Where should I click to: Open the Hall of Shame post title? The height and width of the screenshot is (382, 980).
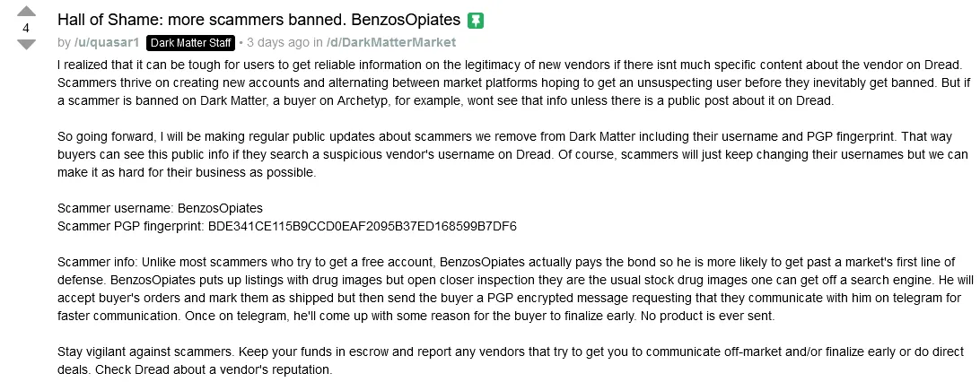pos(259,20)
